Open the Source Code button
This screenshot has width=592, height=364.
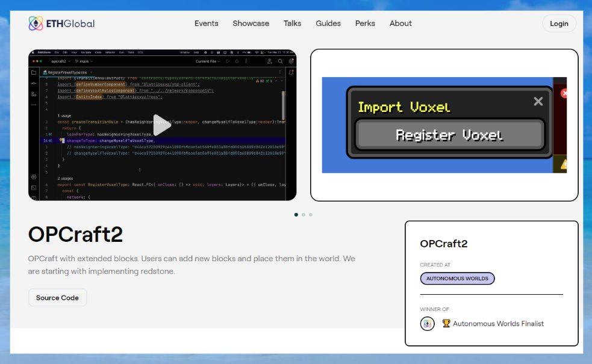57,298
